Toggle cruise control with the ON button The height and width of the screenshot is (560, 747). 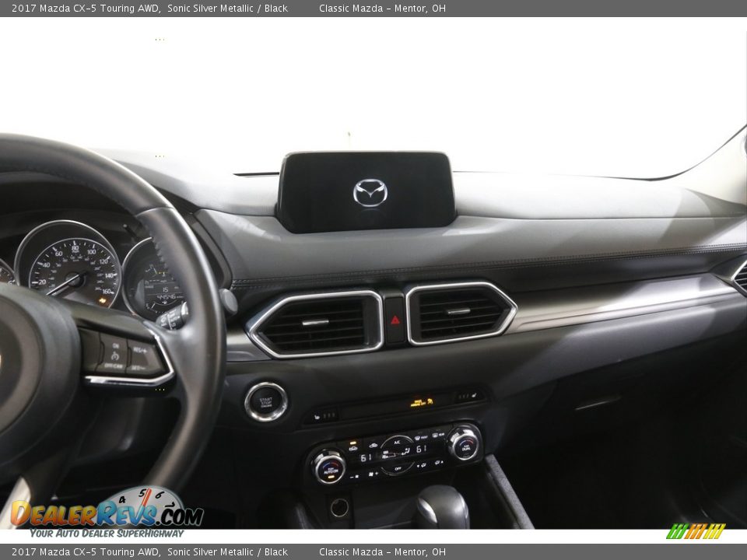click(116, 345)
